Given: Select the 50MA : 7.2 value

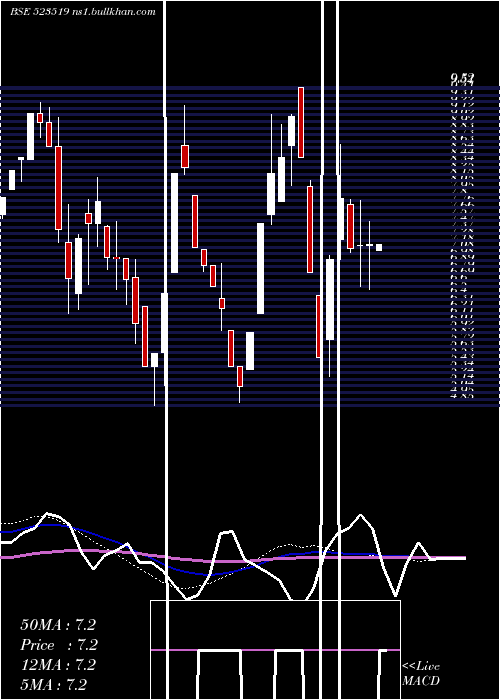Looking at the screenshot, I should 58,625.
